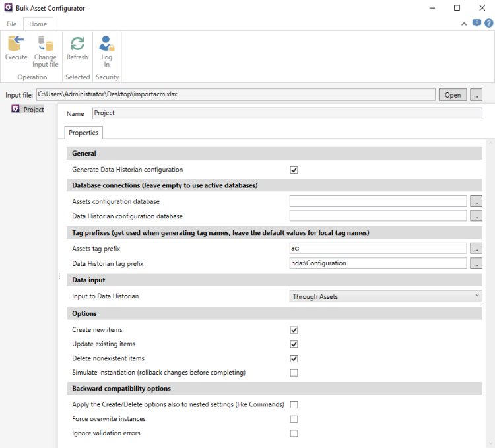Open the Input to Data Historian dropdown
The height and width of the screenshot is (448, 495).
pos(385,297)
